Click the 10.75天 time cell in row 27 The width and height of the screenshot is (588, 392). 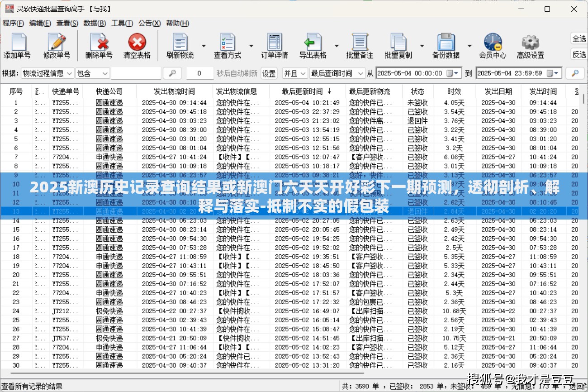click(454, 338)
